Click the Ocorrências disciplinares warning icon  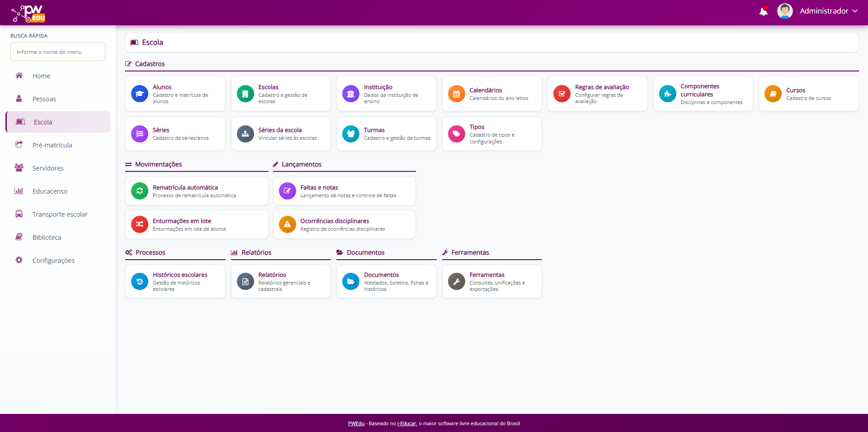(287, 224)
